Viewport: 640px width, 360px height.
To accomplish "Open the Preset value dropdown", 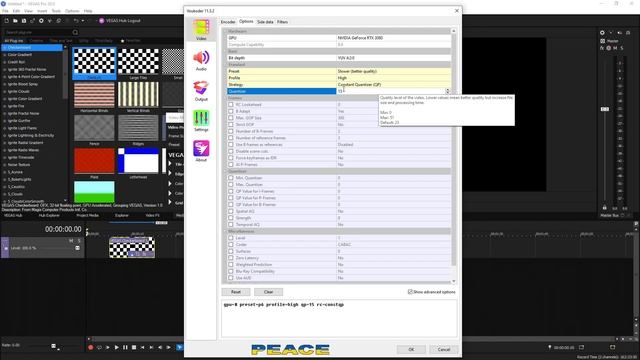I will tap(393, 71).
